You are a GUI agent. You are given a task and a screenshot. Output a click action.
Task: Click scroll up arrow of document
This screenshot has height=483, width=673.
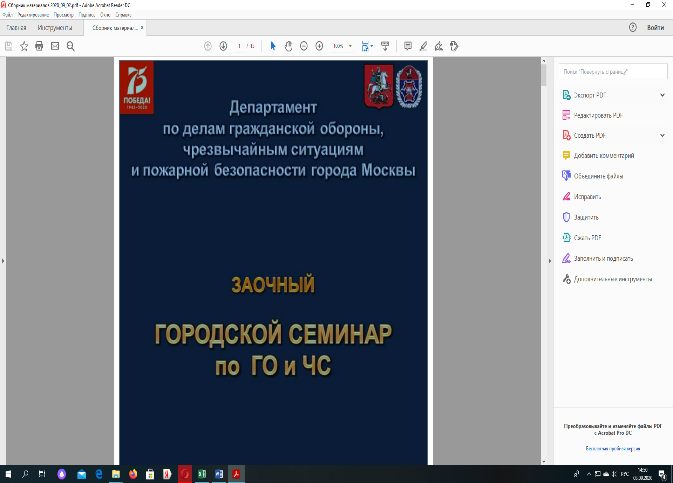[543, 61]
